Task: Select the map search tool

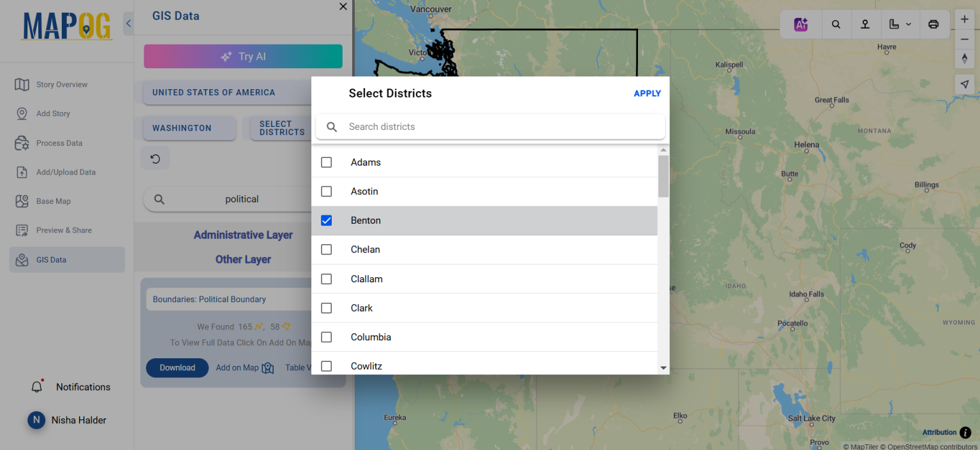Action: pyautogui.click(x=836, y=24)
